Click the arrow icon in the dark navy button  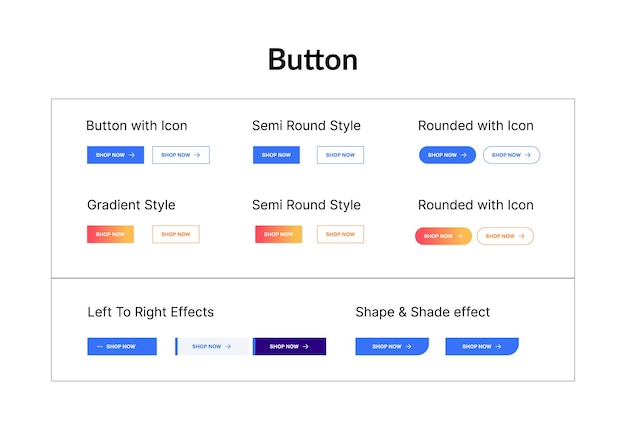[305, 346]
